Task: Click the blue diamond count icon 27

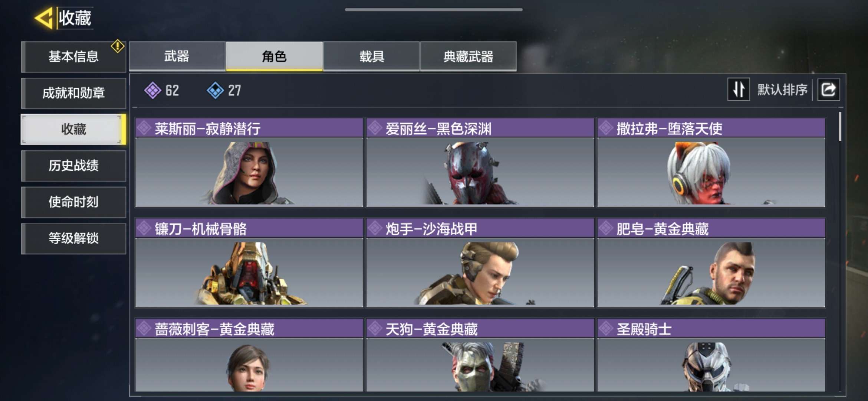Action: coord(215,90)
